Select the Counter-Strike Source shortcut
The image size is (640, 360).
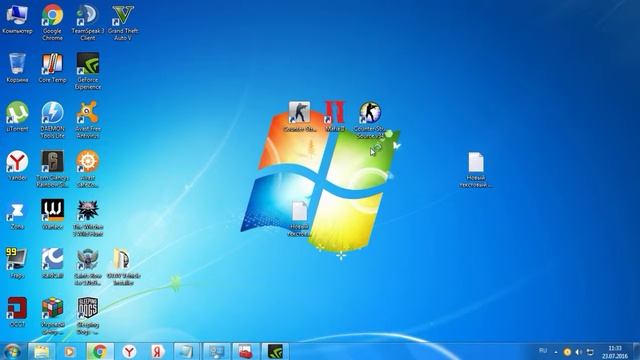point(370,120)
